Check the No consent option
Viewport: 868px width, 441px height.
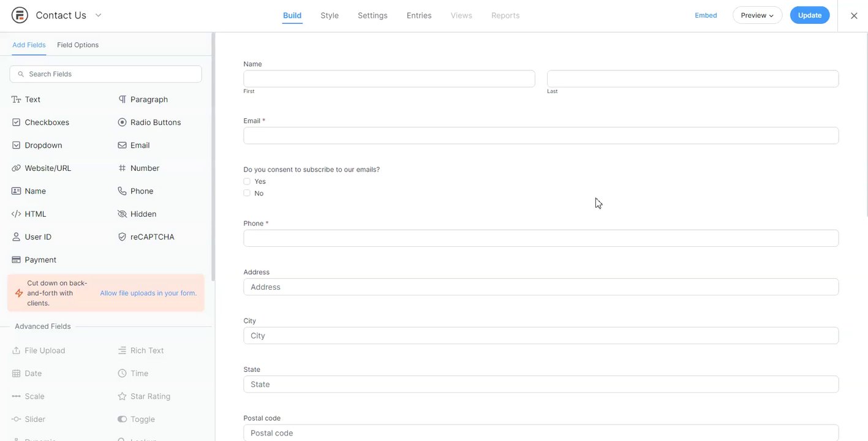(247, 193)
